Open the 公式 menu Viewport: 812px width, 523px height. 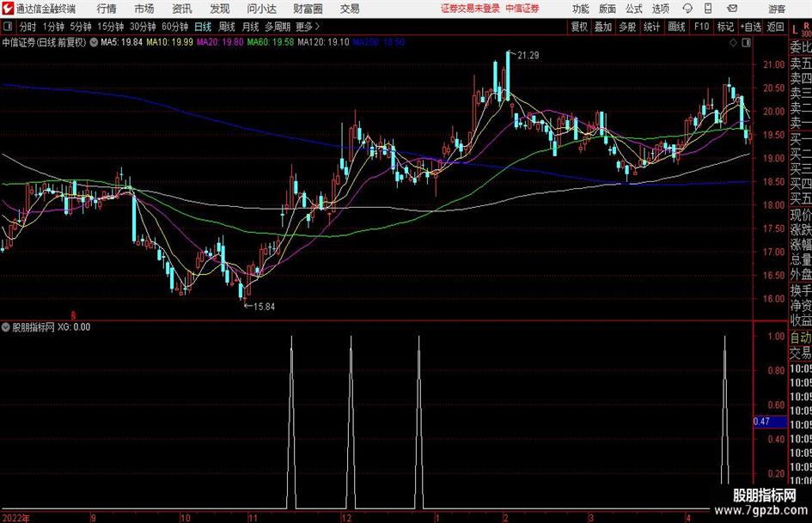(x=634, y=9)
